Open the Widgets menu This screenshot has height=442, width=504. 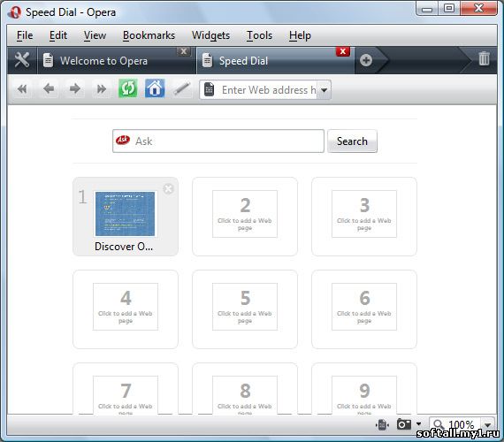(x=210, y=35)
